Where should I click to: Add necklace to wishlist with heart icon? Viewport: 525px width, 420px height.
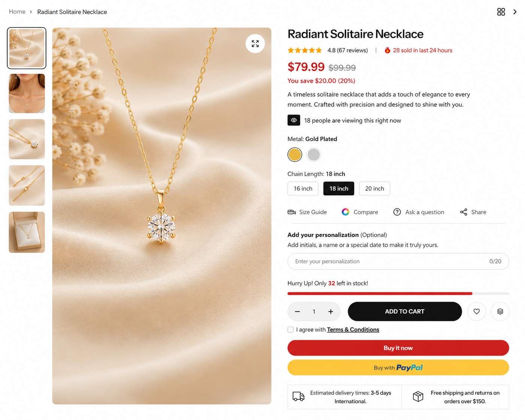click(x=476, y=311)
